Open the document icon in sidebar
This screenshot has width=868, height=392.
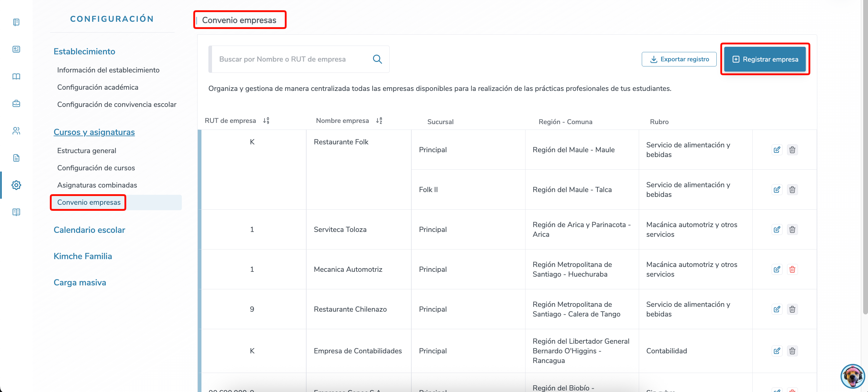(16, 158)
